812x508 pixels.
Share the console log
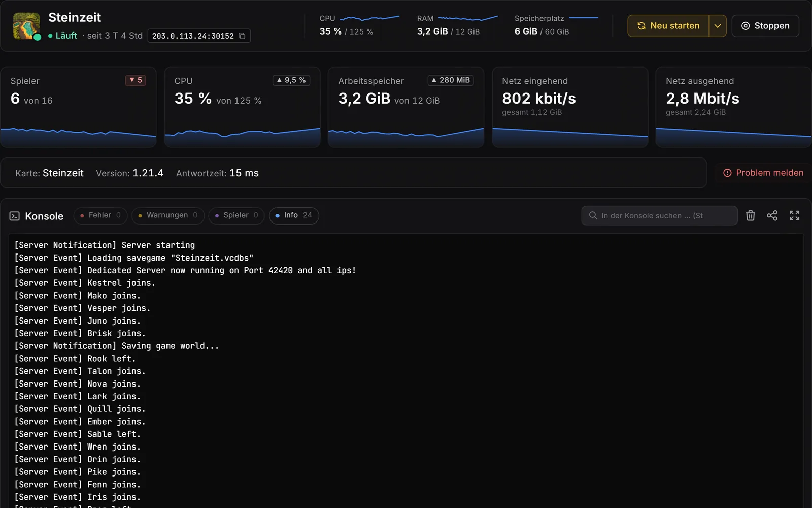[772, 215]
